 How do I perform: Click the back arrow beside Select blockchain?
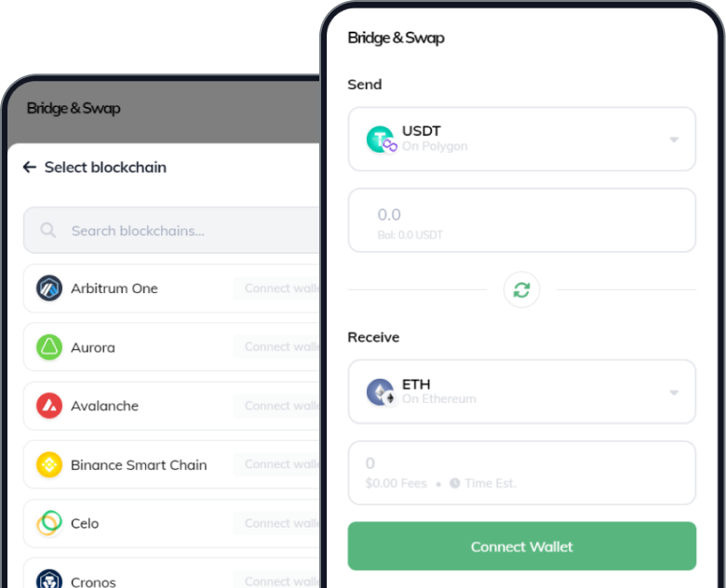pos(30,167)
